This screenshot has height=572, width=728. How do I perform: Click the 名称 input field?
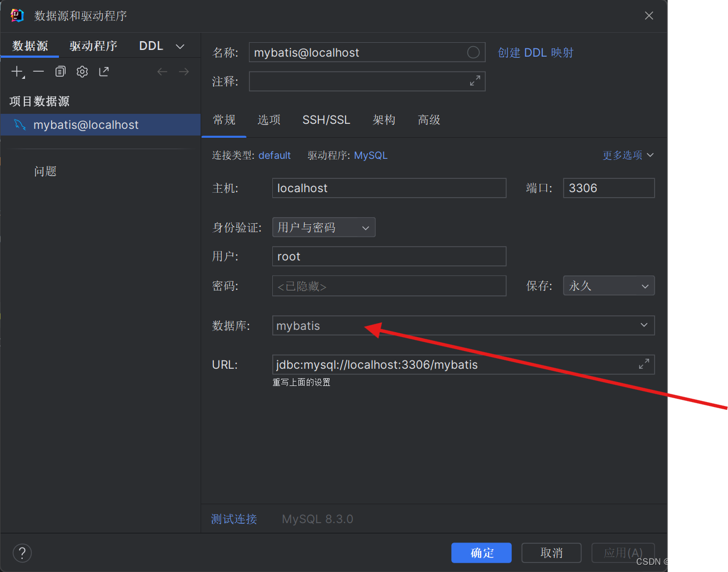coord(367,52)
